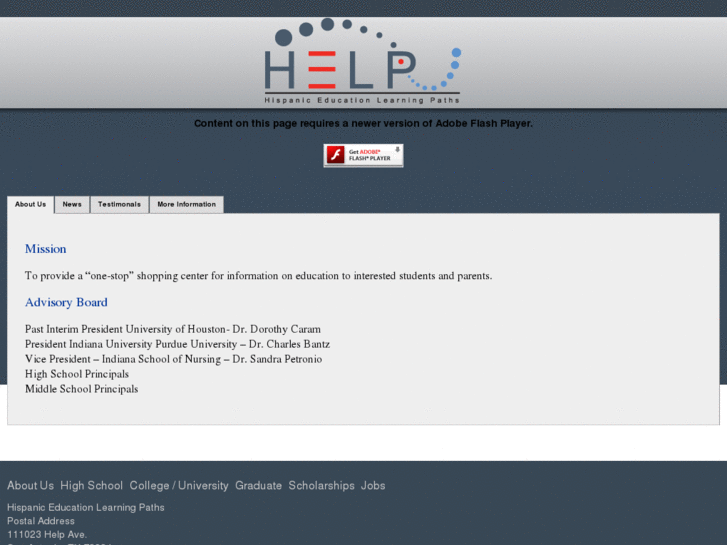Go to College / University footer link
Screen dimensions: 727x545
[179, 486]
